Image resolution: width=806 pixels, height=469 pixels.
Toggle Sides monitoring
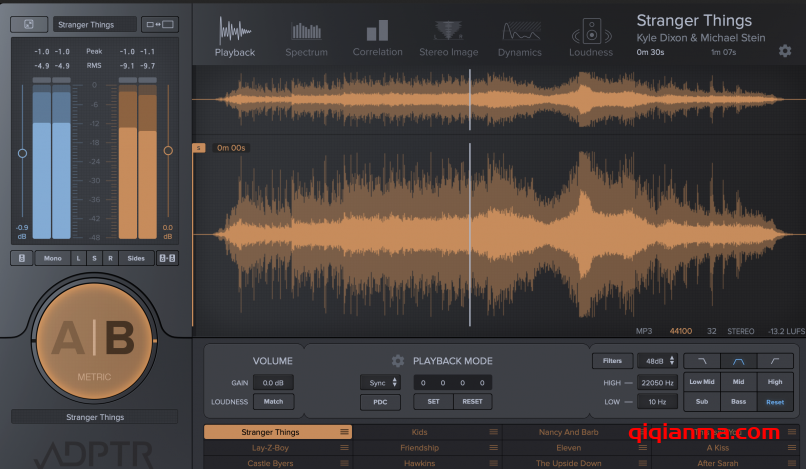(x=136, y=258)
